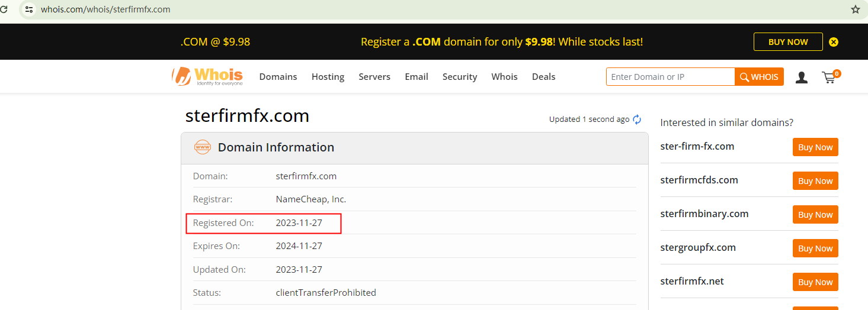Click 'Interested in similar domains?' heading
This screenshot has width=868, height=310.
(x=727, y=122)
